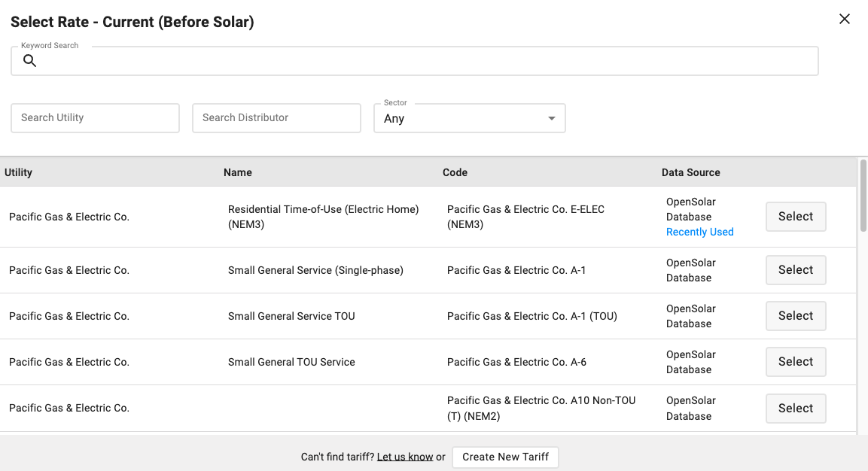
Task: Click the Small General TOU Service name
Action: click(291, 362)
